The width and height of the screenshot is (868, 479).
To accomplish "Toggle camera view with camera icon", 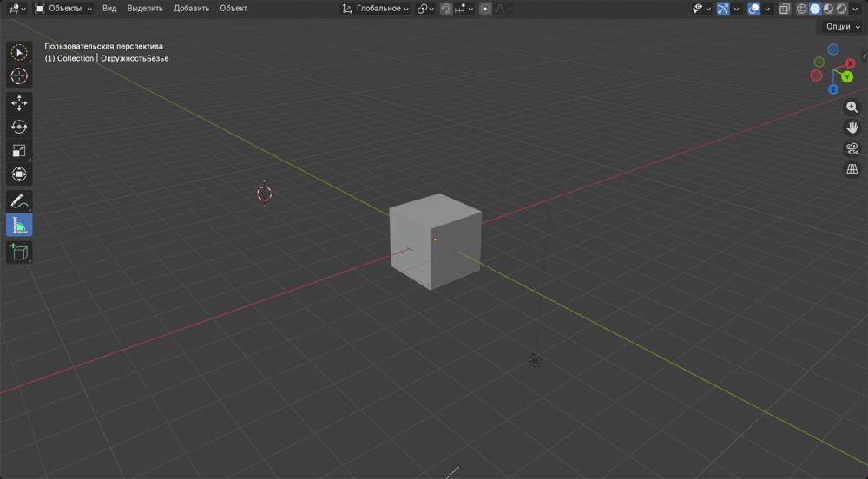I will pyautogui.click(x=852, y=148).
